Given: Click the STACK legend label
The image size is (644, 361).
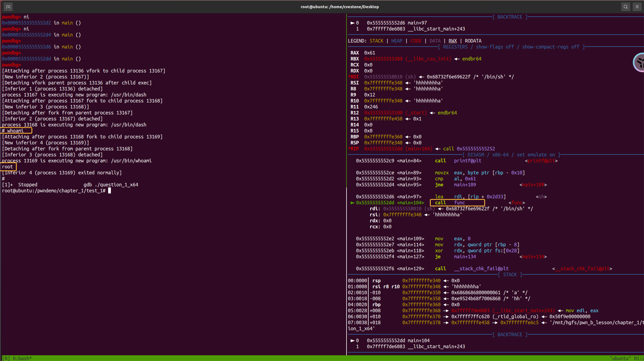Looking at the screenshot, I should [x=376, y=41].
